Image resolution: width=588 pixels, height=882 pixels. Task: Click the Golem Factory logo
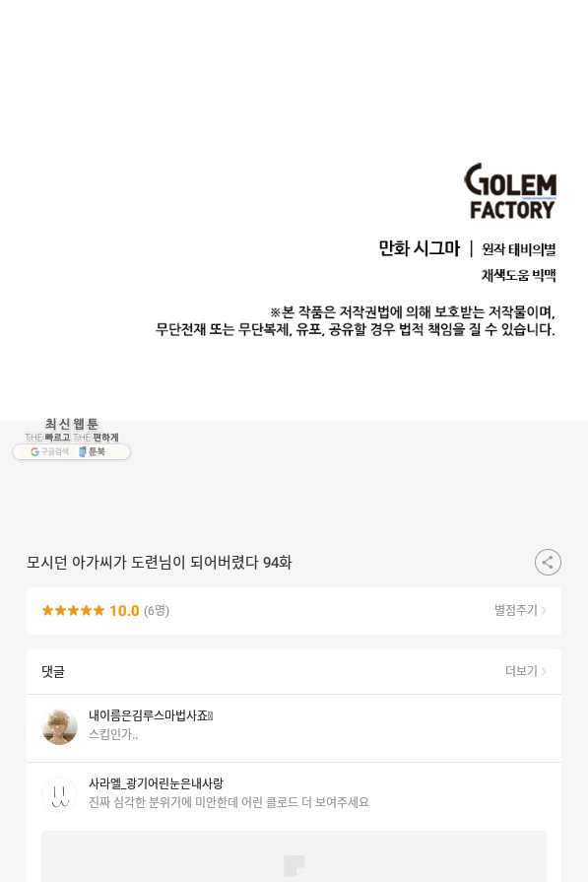coord(510,191)
